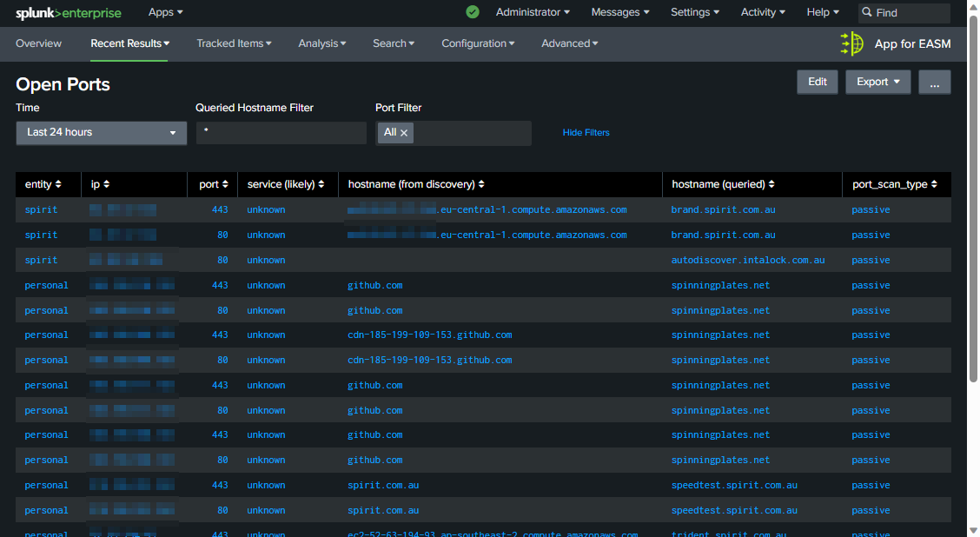Open the Help menu

(x=823, y=12)
